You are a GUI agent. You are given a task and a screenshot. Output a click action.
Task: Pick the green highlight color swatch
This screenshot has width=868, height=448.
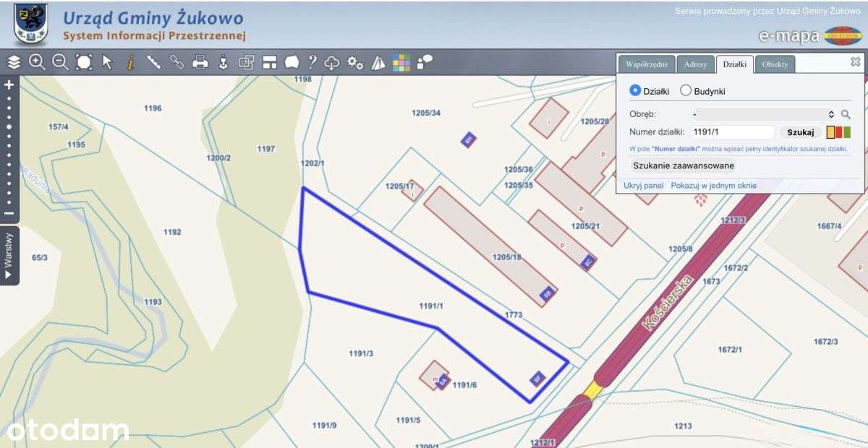[847, 132]
